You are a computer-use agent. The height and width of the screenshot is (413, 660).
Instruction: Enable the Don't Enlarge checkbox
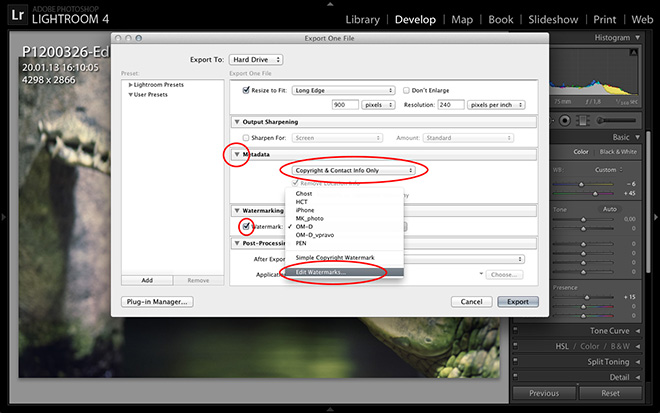pyautogui.click(x=406, y=90)
